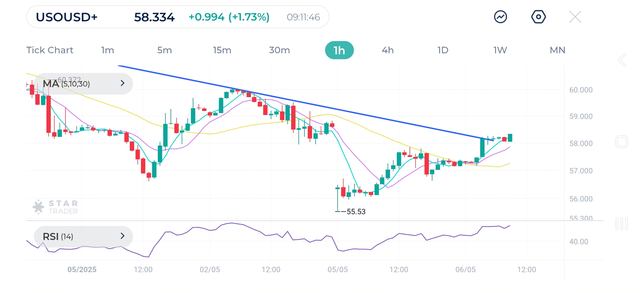
Task: Show the 1W weekly chart
Action: point(500,50)
